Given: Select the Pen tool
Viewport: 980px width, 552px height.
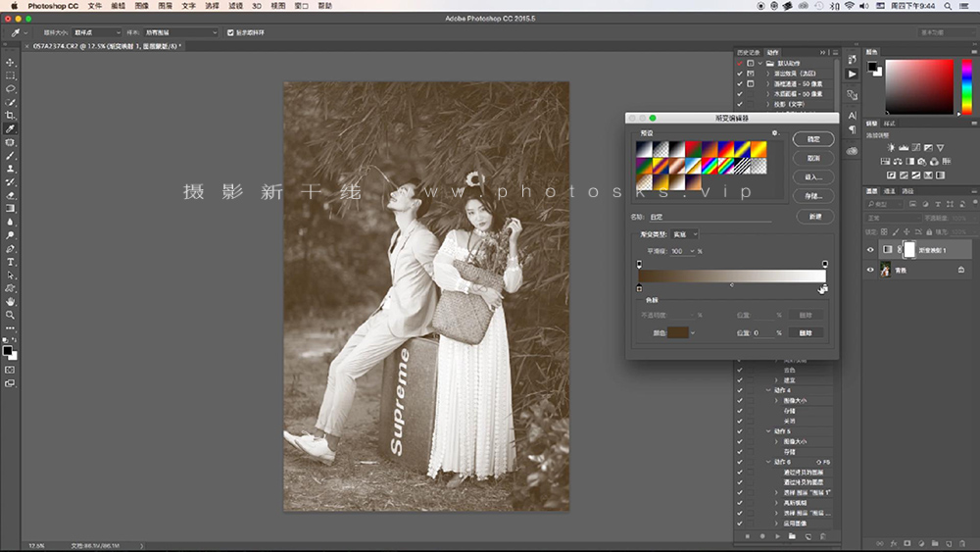Looking at the screenshot, I should [x=10, y=249].
